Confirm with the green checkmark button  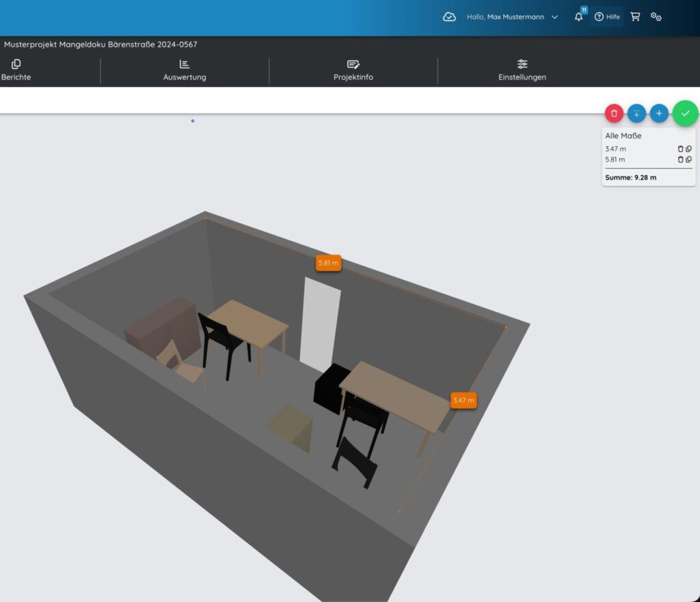[685, 114]
